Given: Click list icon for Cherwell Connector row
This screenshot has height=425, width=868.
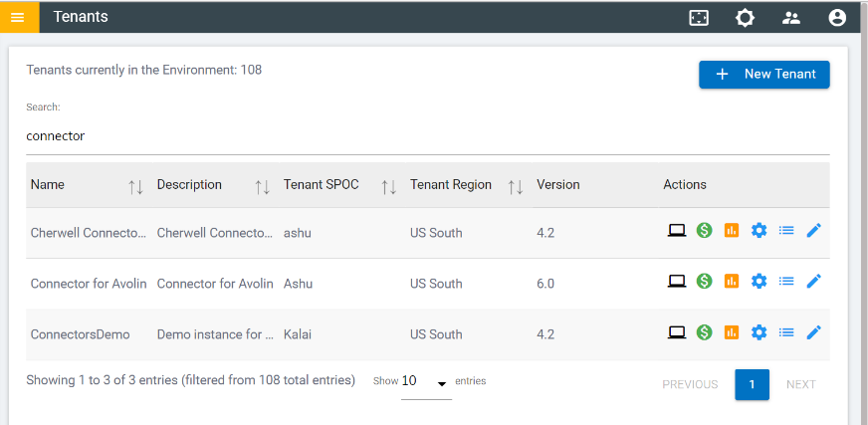Looking at the screenshot, I should point(786,230).
